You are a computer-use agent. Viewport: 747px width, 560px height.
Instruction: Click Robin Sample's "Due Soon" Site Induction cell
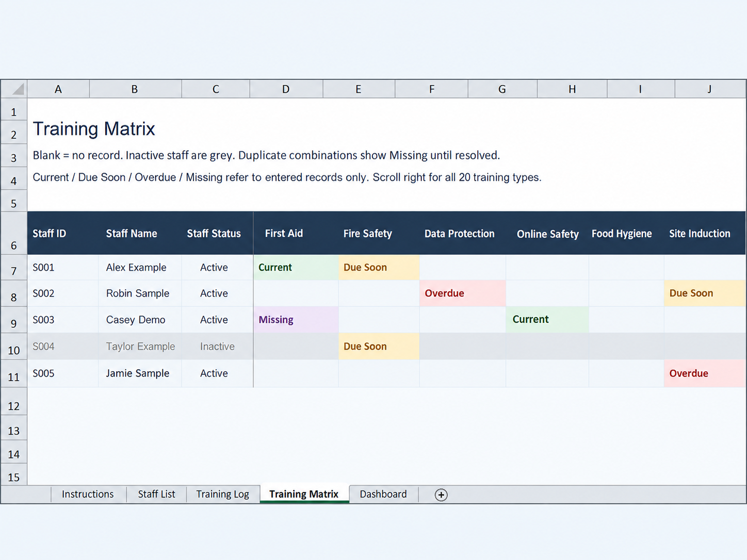pos(705,293)
